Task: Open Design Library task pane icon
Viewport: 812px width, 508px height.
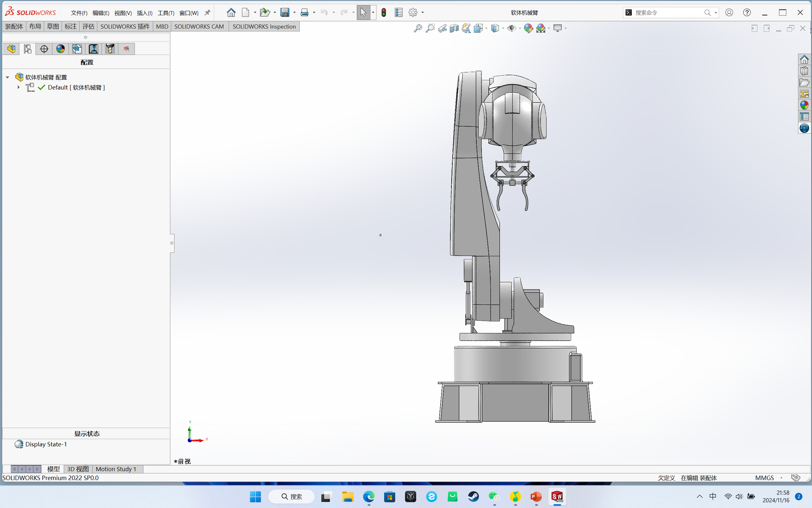Action: tap(804, 71)
